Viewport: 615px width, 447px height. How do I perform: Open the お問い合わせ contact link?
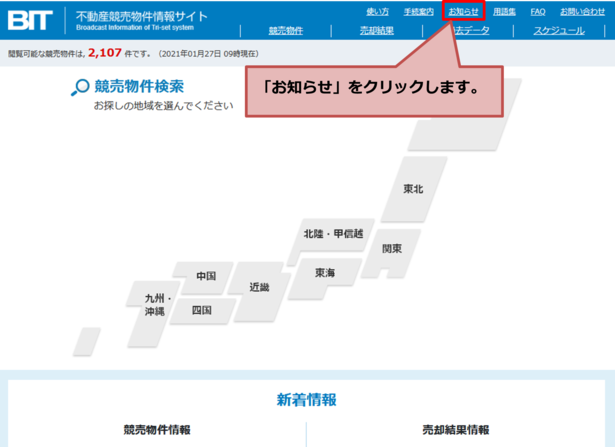pos(582,11)
